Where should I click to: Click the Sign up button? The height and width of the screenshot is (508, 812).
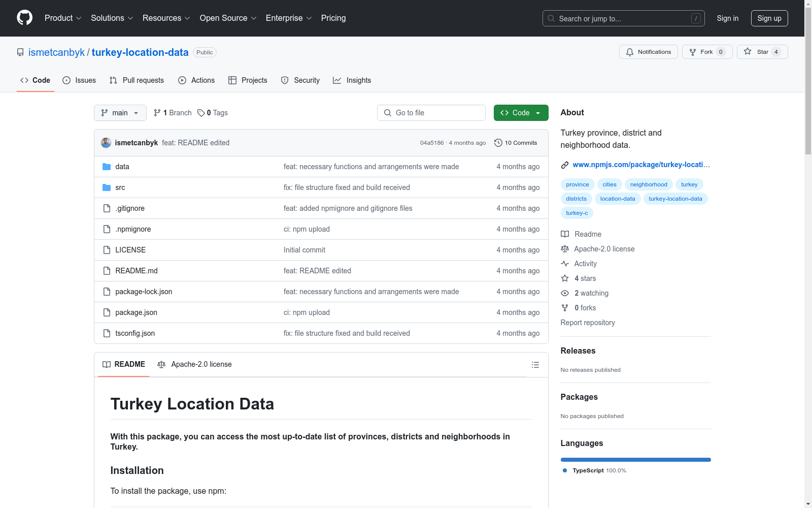click(x=769, y=18)
